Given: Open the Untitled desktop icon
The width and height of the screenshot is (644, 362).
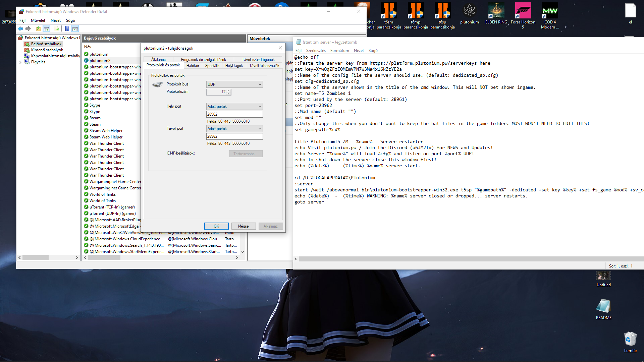Looking at the screenshot, I should pos(603,279).
